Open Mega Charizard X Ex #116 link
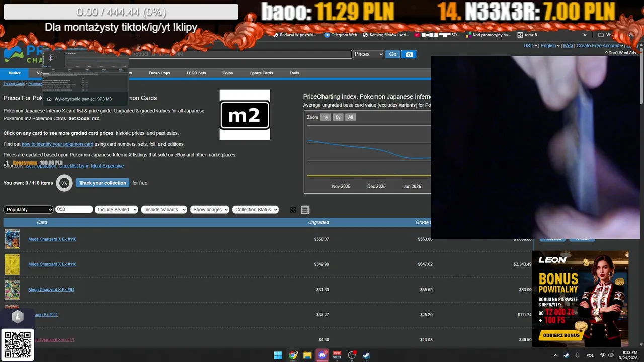Screen dimensions: 644x362 tap(52, 264)
